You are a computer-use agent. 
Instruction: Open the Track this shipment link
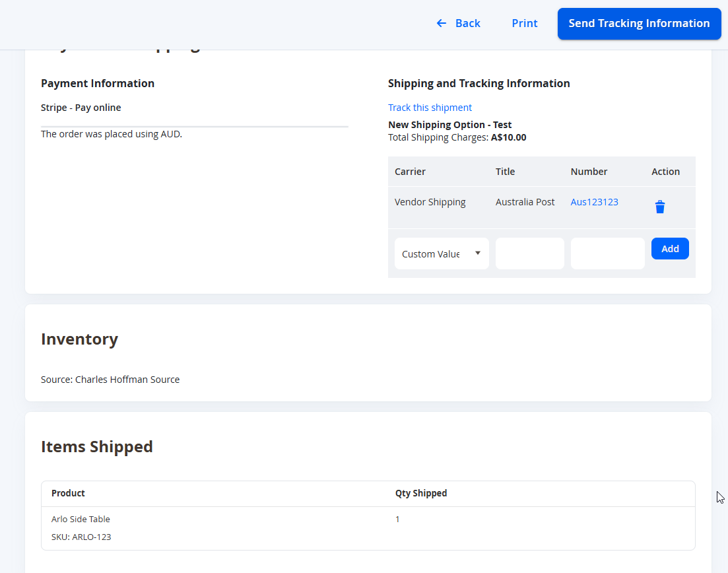point(430,107)
